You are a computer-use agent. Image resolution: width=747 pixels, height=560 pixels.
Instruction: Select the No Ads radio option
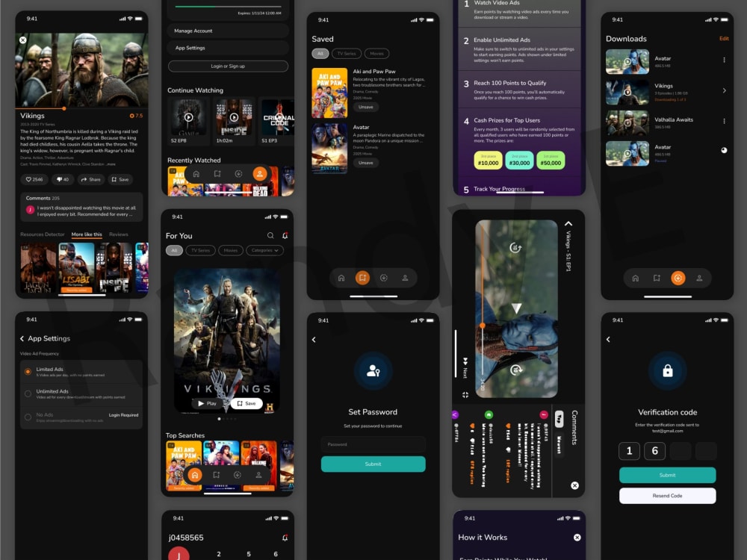[28, 417]
